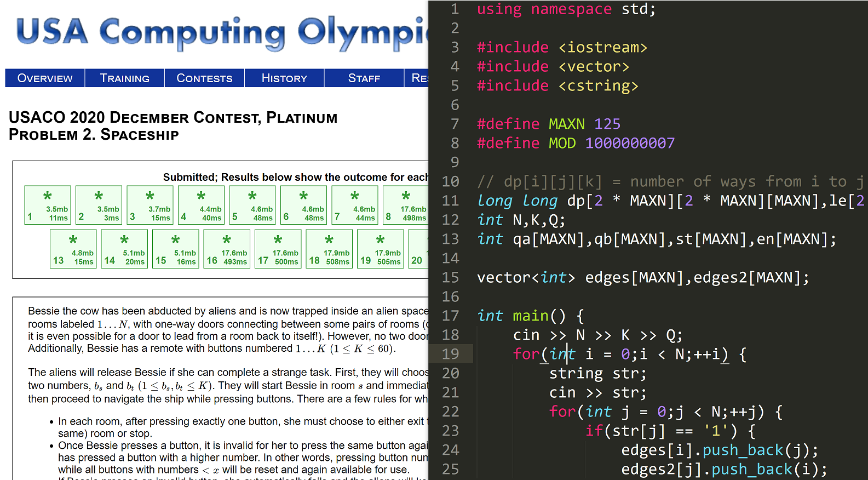
Task: Place cursor on the main function name
Action: point(530,316)
